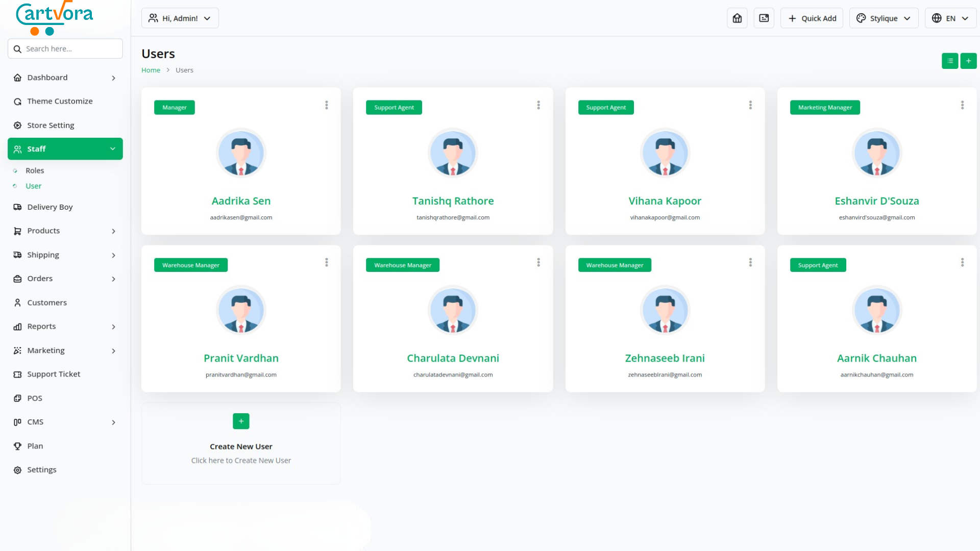Open three-dot menu on Aarnik Chauhan card
The width and height of the screenshot is (980, 551).
pos(962,262)
